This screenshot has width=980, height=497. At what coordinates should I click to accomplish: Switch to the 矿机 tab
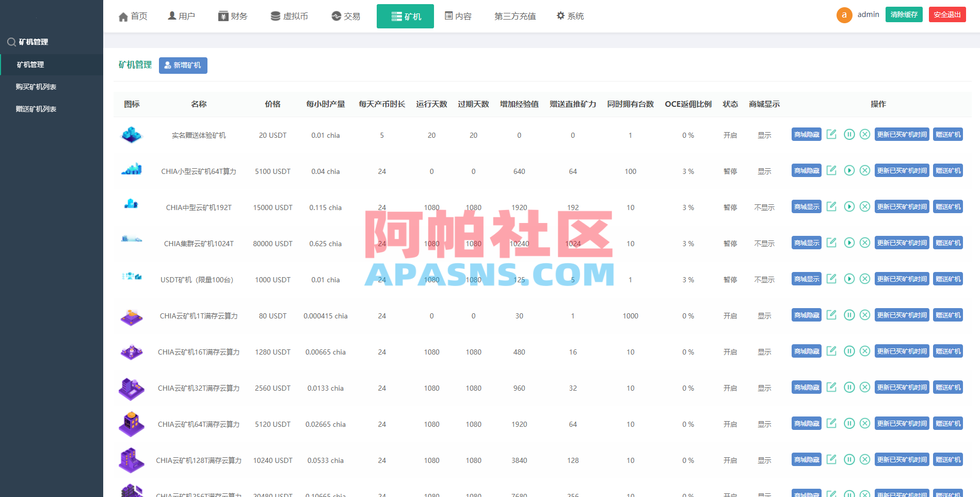pyautogui.click(x=405, y=16)
